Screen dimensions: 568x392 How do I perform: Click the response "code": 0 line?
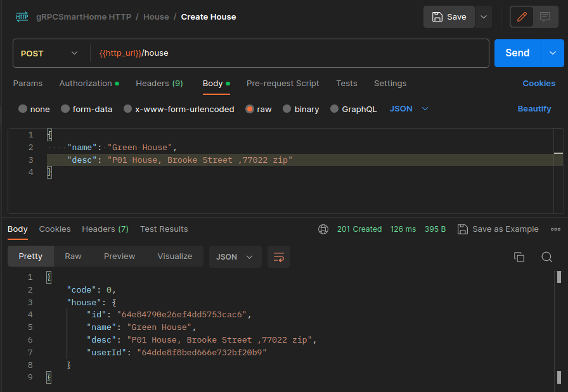click(x=91, y=290)
